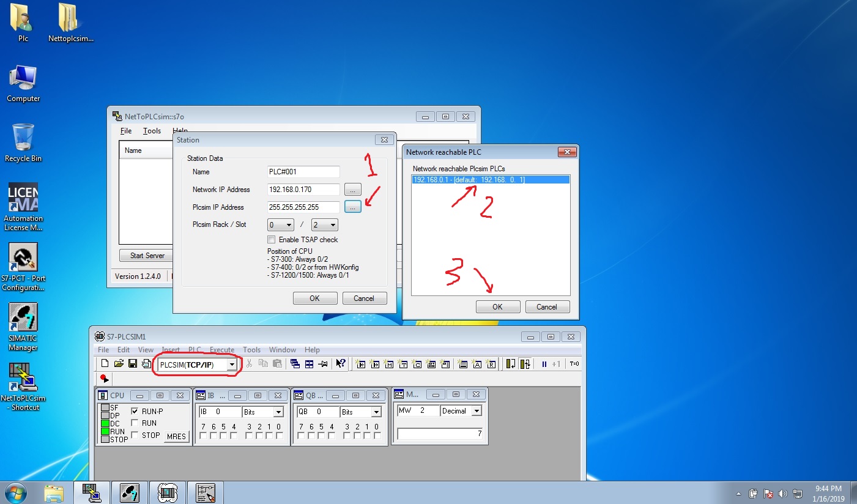Image resolution: width=857 pixels, height=504 pixels.
Task: Open the MW format dropdown set to Decimal
Action: coord(477,411)
